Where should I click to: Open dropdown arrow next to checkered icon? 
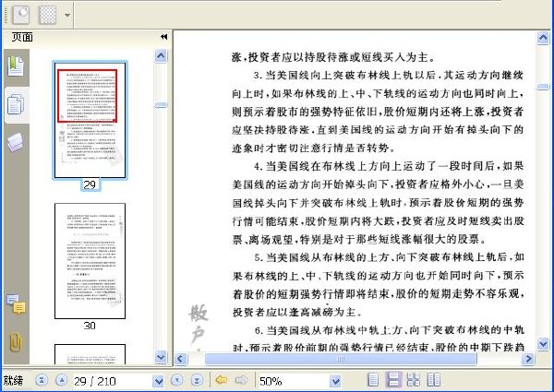(x=66, y=15)
